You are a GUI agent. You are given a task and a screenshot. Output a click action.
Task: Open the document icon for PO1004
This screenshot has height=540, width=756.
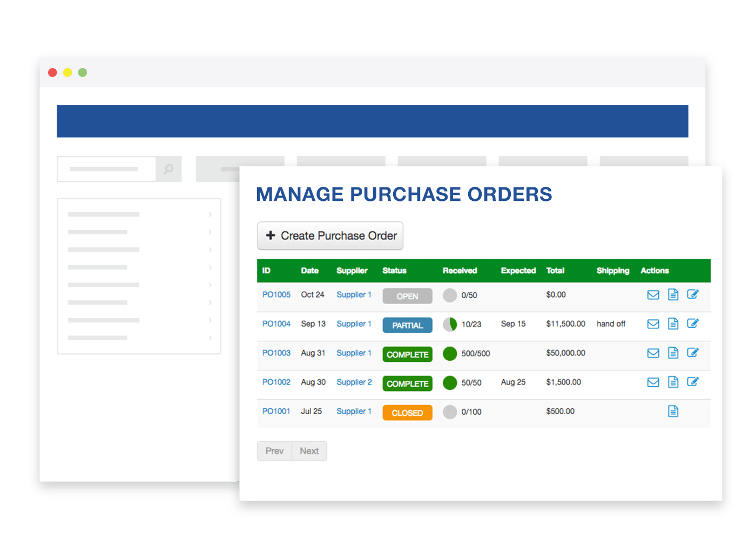tap(673, 323)
